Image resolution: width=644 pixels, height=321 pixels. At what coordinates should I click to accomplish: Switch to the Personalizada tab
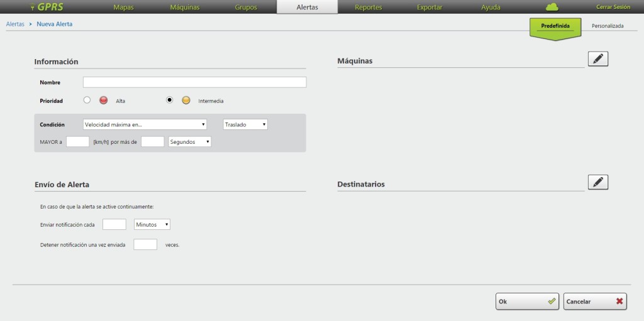coord(607,26)
